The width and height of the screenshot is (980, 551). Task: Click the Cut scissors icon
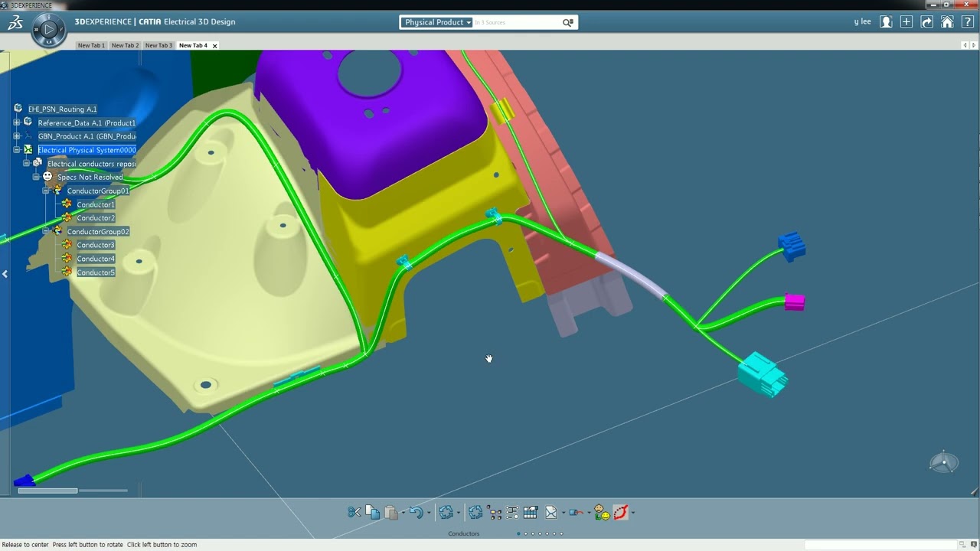coord(354,512)
